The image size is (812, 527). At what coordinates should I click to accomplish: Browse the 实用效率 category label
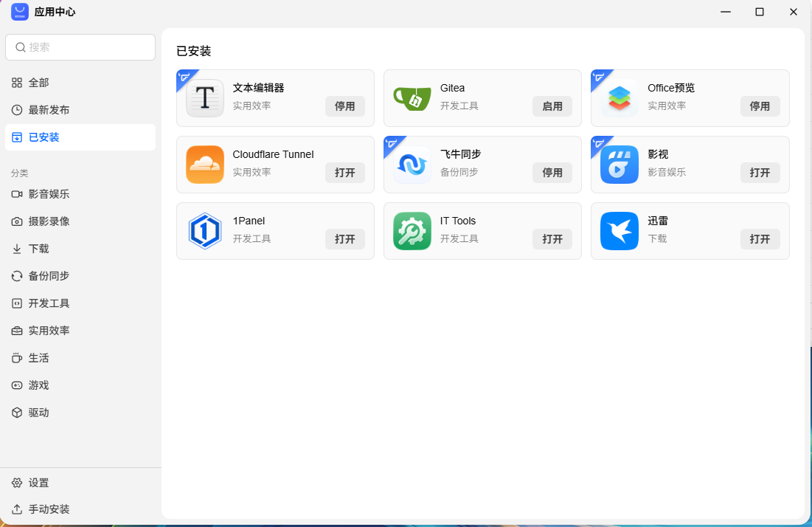49,331
